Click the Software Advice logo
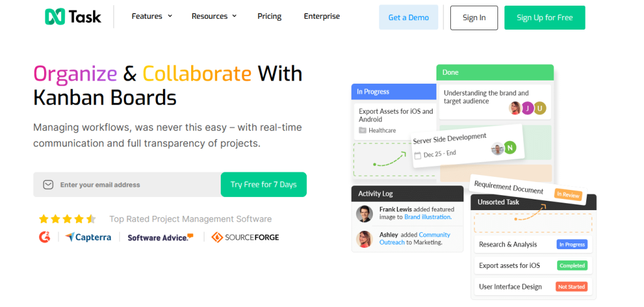 click(x=160, y=237)
